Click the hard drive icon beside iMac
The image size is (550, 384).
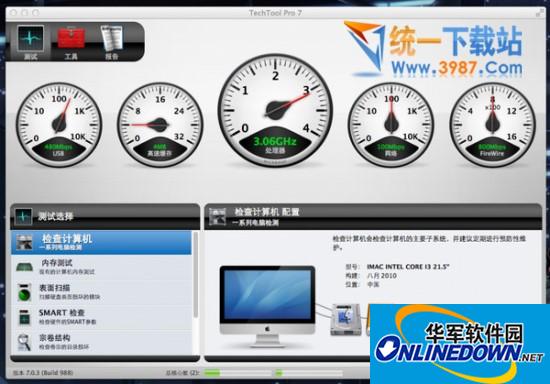[x=346, y=319]
